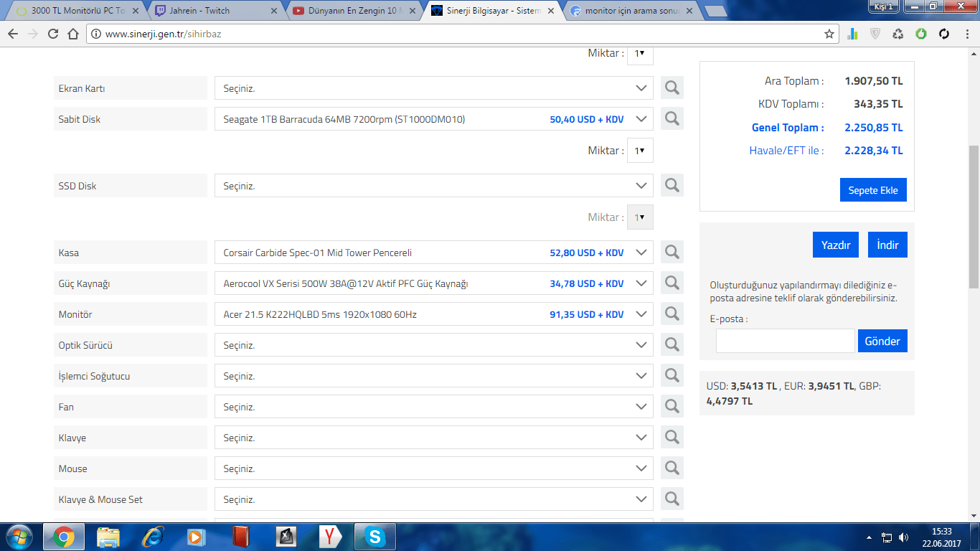Click the green thumbs-up extension icon
This screenshot has width=980, height=551.
pyautogui.click(x=921, y=34)
